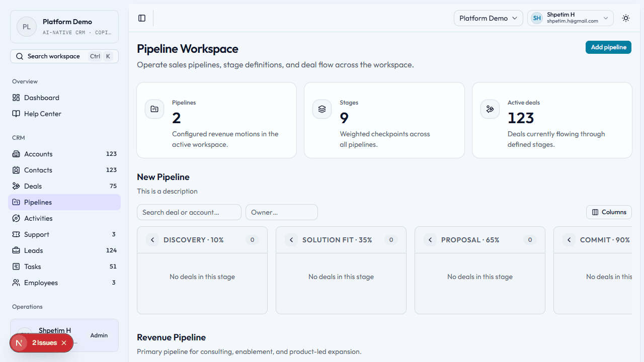
Task: Dismiss the 2 Issues notification badge
Action: point(63,342)
